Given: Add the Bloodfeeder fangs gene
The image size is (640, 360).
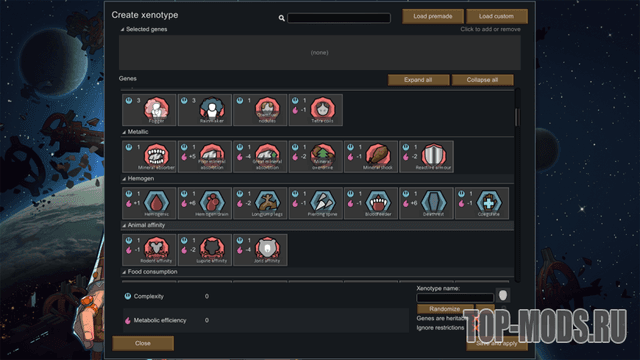Looking at the screenshot, I should tap(371, 203).
